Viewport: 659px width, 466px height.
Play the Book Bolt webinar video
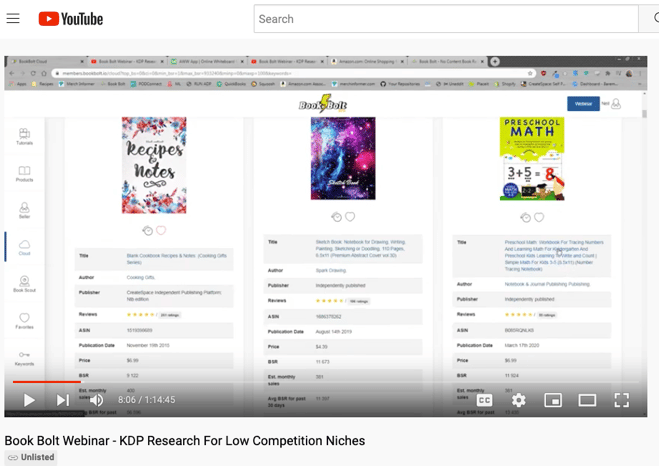pyautogui.click(x=29, y=400)
